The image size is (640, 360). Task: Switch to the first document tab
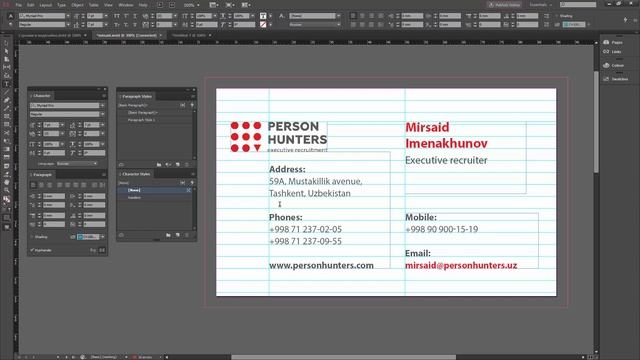point(50,36)
